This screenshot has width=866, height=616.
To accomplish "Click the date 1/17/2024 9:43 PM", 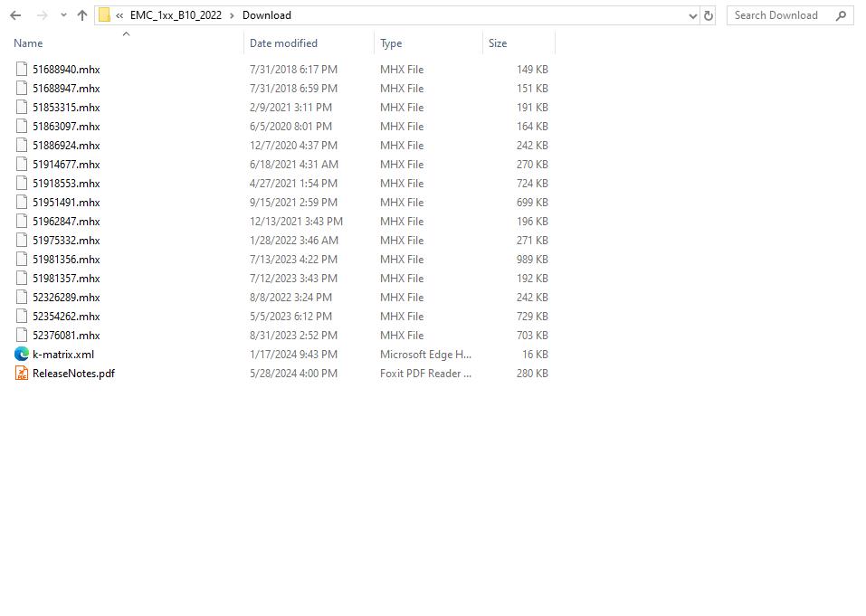I will point(293,355).
